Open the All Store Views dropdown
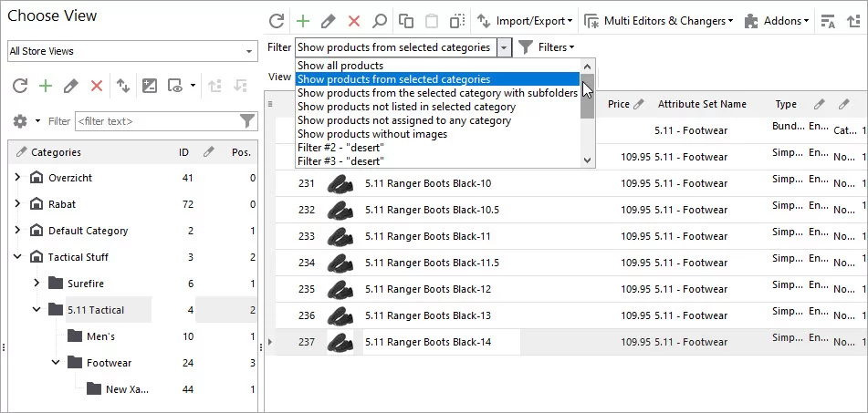The image size is (868, 413). 132,51
